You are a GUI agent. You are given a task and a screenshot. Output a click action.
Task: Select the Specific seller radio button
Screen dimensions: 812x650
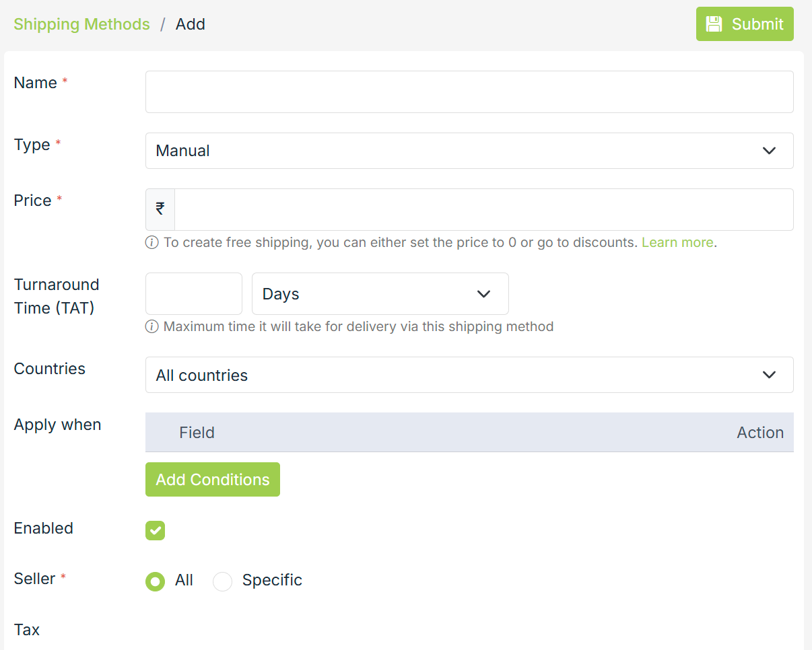223,581
